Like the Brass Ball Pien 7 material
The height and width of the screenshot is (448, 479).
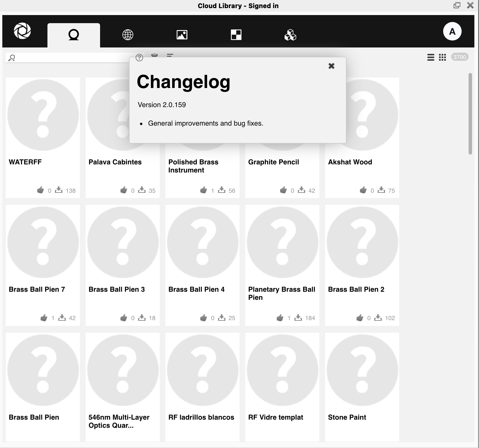click(x=44, y=318)
